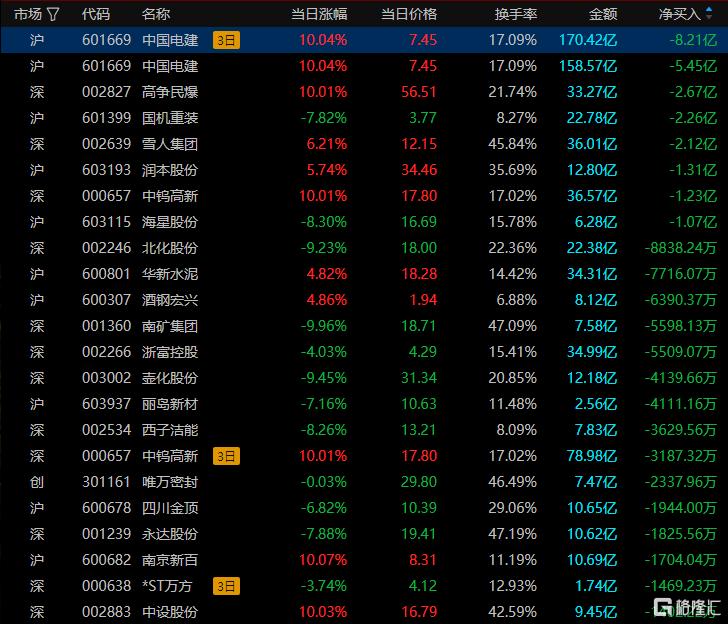Click the -0.03% change cell

[x=323, y=482]
